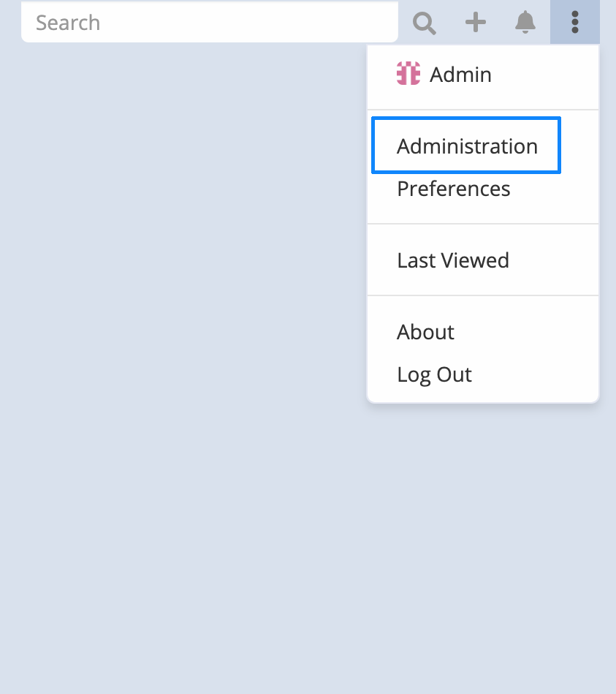
Task: Open Administration from the menu
Action: click(467, 146)
